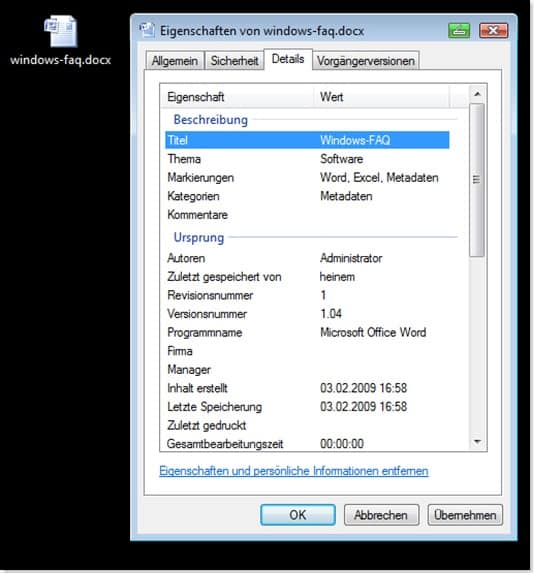Click the Wert column header
534x574 pixels.
(381, 97)
